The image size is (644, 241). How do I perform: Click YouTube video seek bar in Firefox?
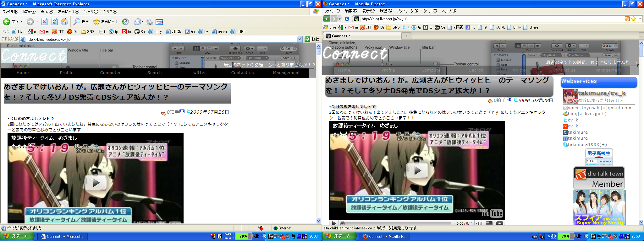pyautogui.click(x=396, y=223)
